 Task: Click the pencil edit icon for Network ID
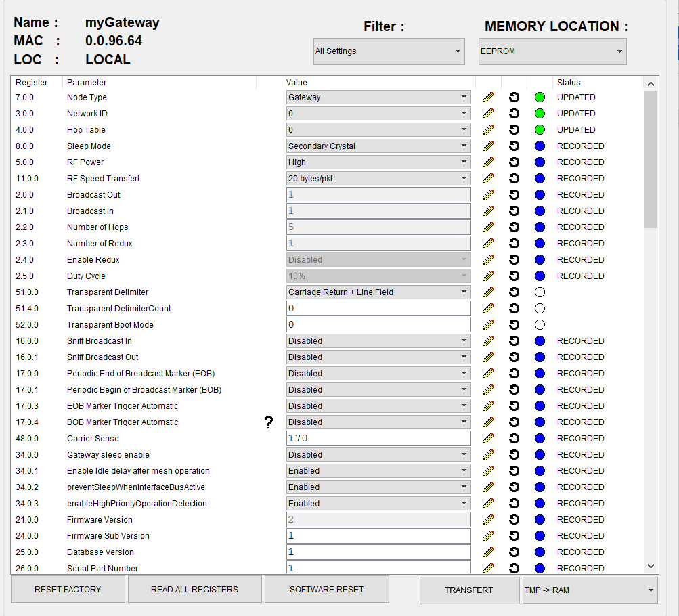(x=488, y=114)
